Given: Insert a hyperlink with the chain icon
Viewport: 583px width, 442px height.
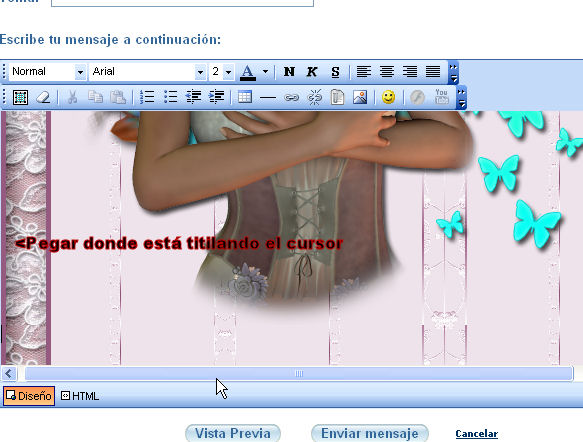Looking at the screenshot, I should (x=291, y=97).
